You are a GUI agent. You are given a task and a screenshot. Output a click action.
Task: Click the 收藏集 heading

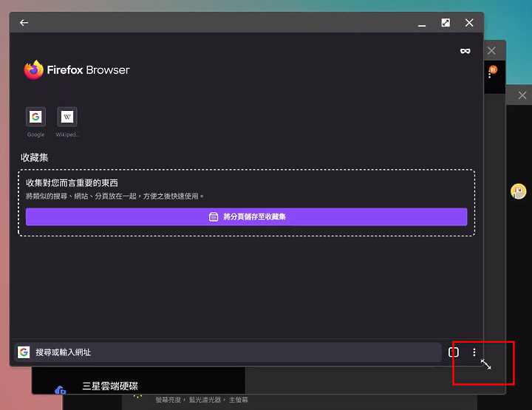34,157
